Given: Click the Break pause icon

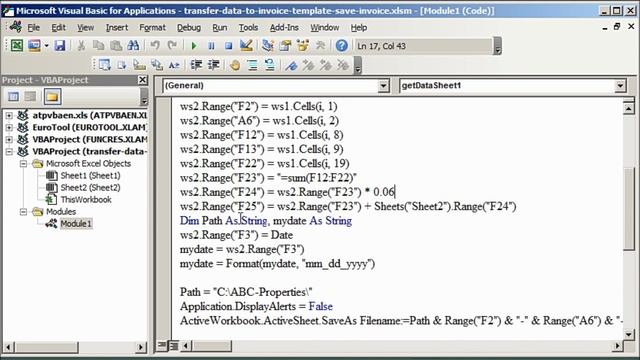Looking at the screenshot, I should [x=211, y=46].
